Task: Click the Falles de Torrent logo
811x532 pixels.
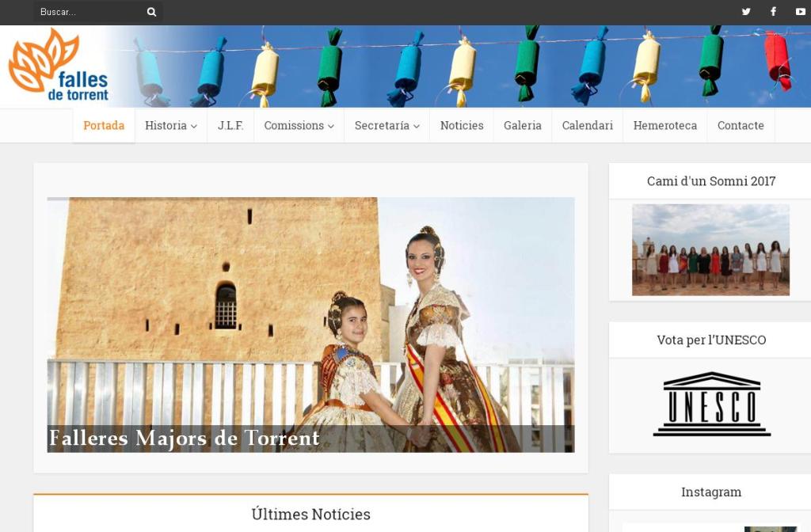Action: point(58,66)
